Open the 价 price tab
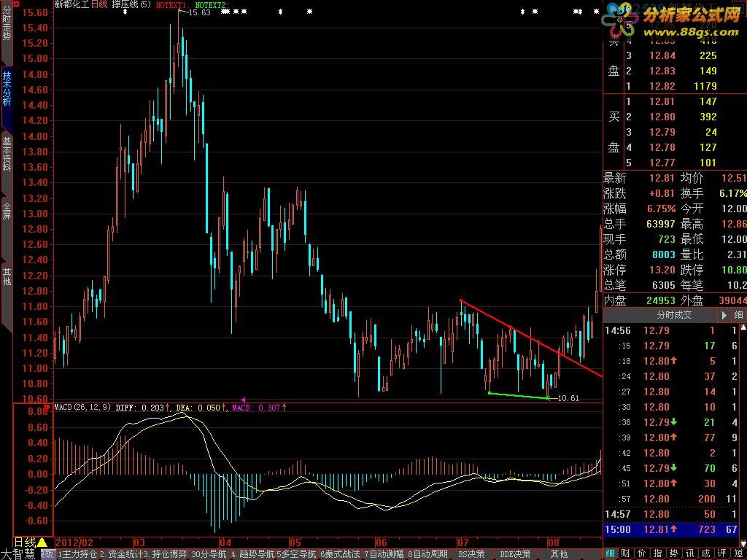 pyautogui.click(x=642, y=553)
